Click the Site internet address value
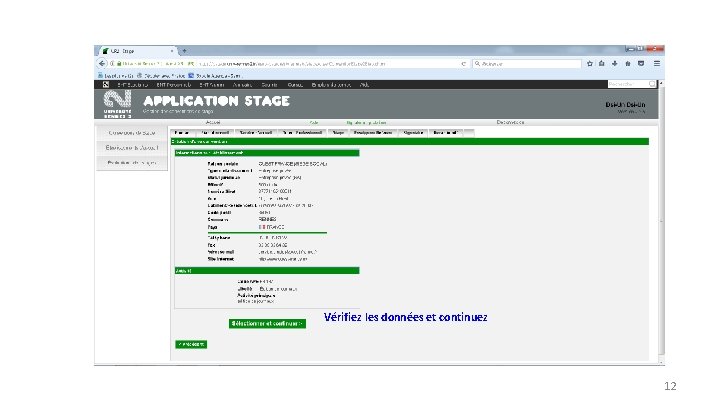The width and height of the screenshot is (720, 405). 283,259
